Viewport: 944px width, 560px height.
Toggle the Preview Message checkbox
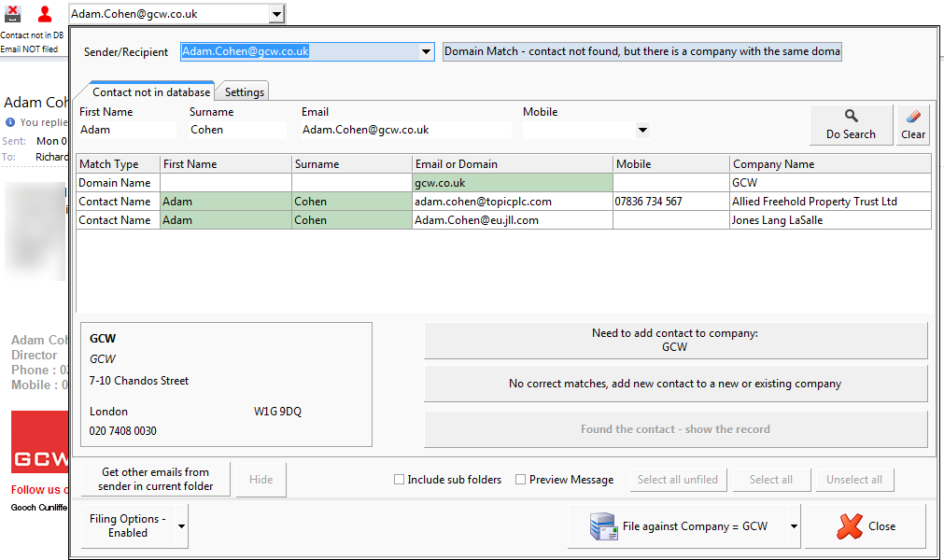click(521, 480)
